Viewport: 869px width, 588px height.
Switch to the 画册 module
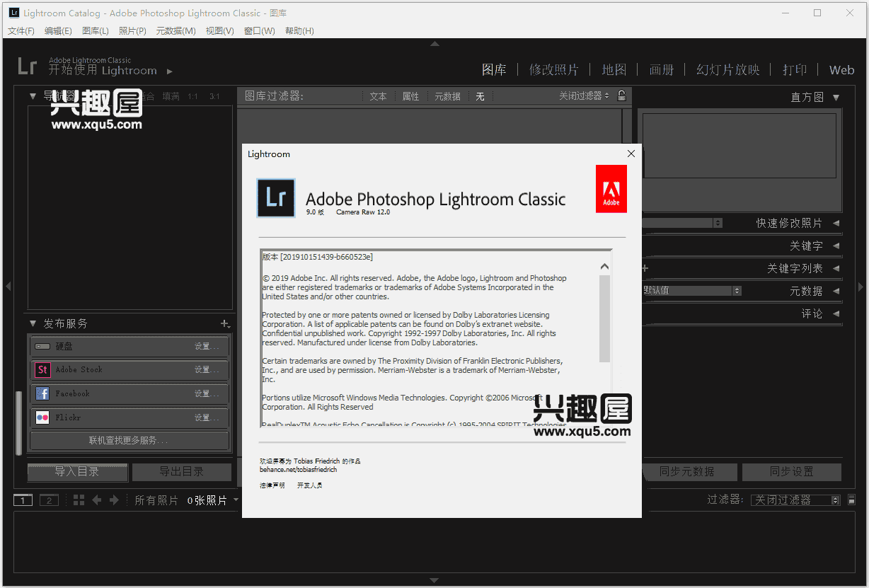click(x=662, y=69)
